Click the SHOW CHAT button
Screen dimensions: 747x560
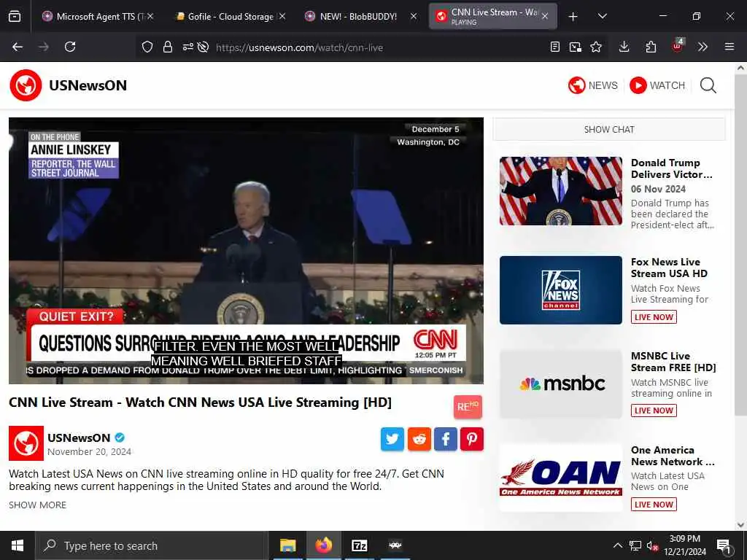pos(609,130)
